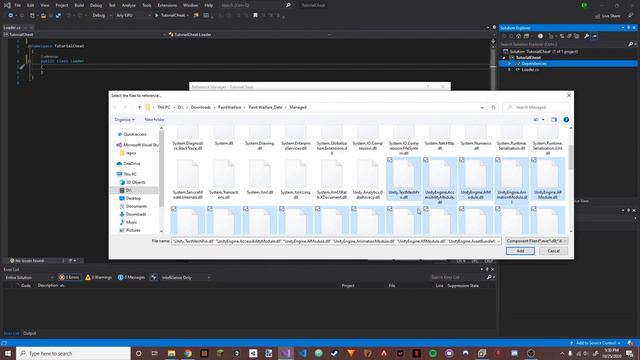Click the Search Managed field

pos(536,107)
